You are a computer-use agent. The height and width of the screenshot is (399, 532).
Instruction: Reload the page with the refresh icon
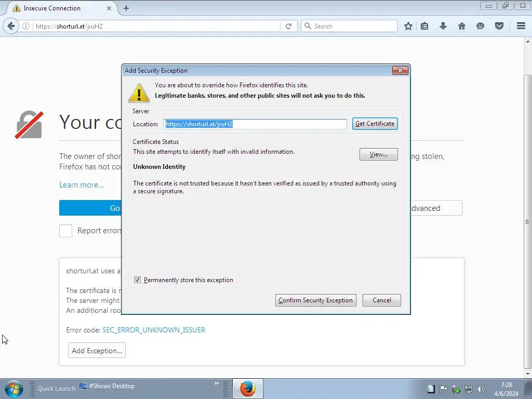pyautogui.click(x=289, y=26)
